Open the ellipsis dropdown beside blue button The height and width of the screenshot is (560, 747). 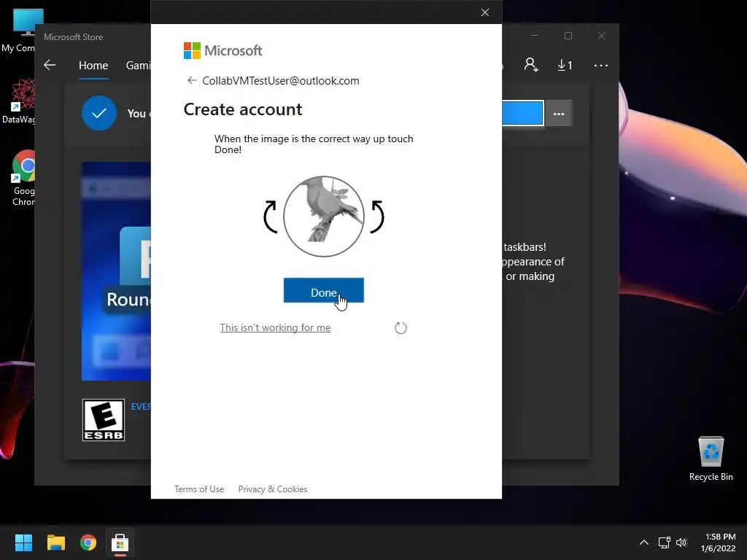(559, 114)
